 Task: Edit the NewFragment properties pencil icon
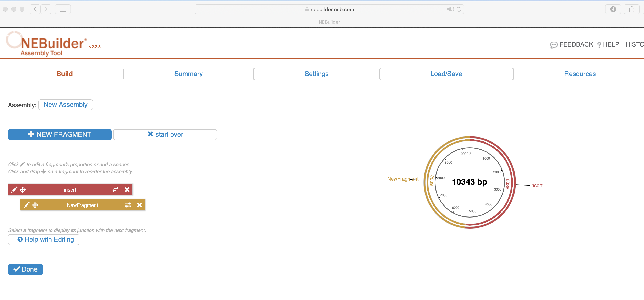(27, 205)
